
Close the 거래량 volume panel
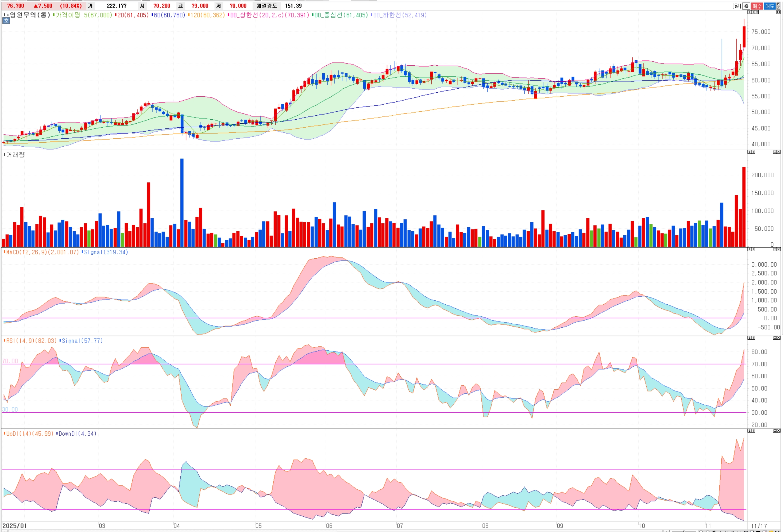tap(778, 152)
